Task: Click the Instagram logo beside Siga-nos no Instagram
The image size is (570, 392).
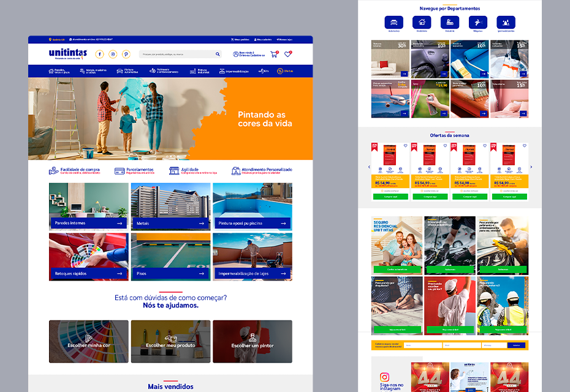Action: point(384,377)
